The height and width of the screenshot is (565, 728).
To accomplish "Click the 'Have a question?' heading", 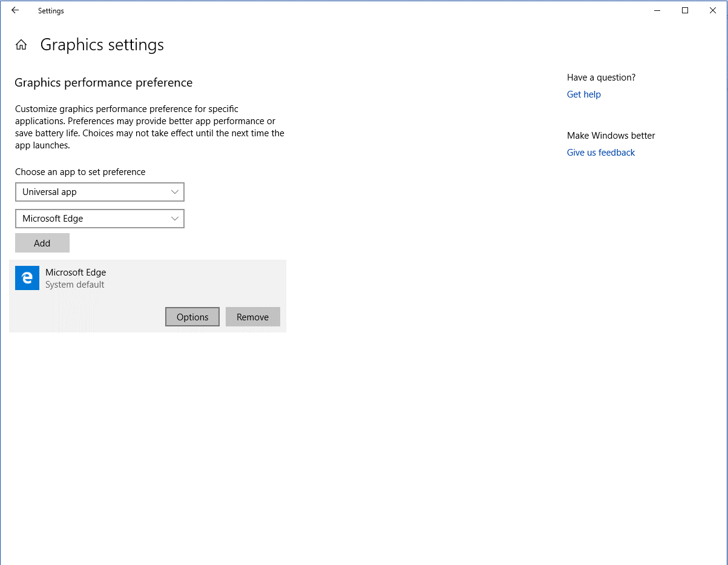I will point(602,78).
